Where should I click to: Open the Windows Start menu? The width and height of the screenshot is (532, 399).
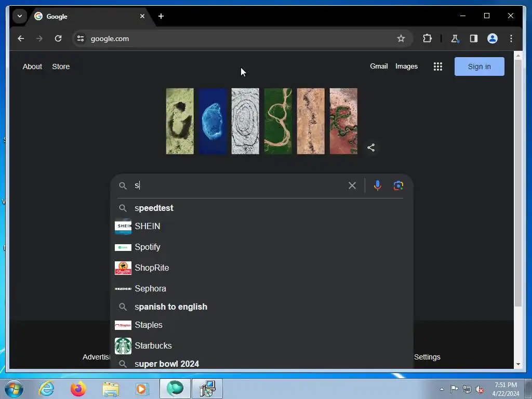coord(14,389)
